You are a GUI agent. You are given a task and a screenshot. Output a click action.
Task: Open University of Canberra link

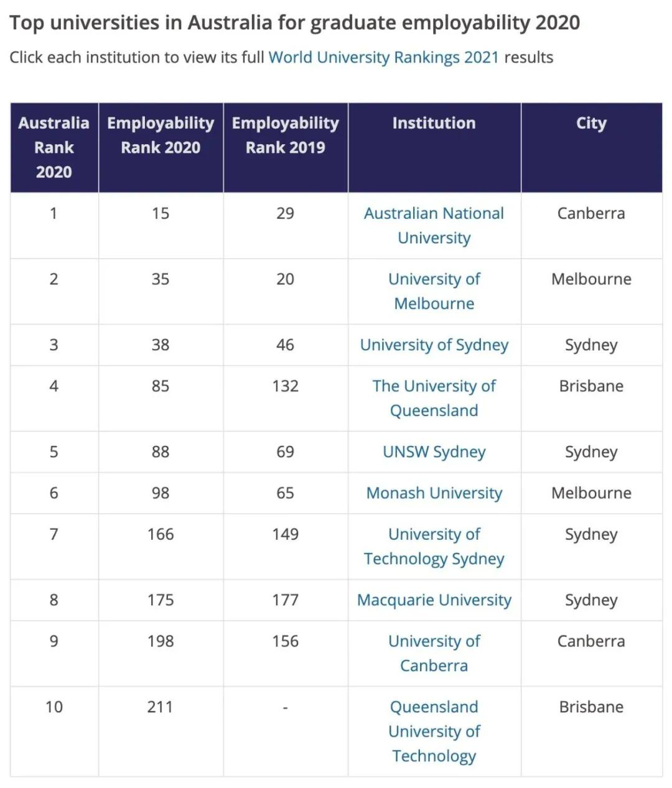434,653
